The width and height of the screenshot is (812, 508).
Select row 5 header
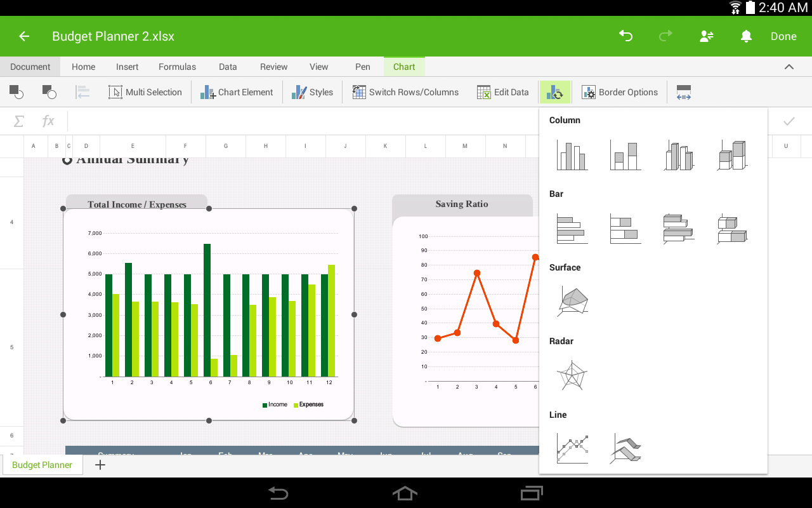pos(11,347)
